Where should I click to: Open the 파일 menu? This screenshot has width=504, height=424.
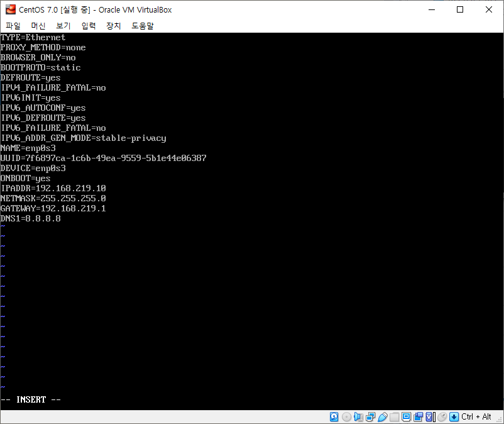tap(13, 26)
